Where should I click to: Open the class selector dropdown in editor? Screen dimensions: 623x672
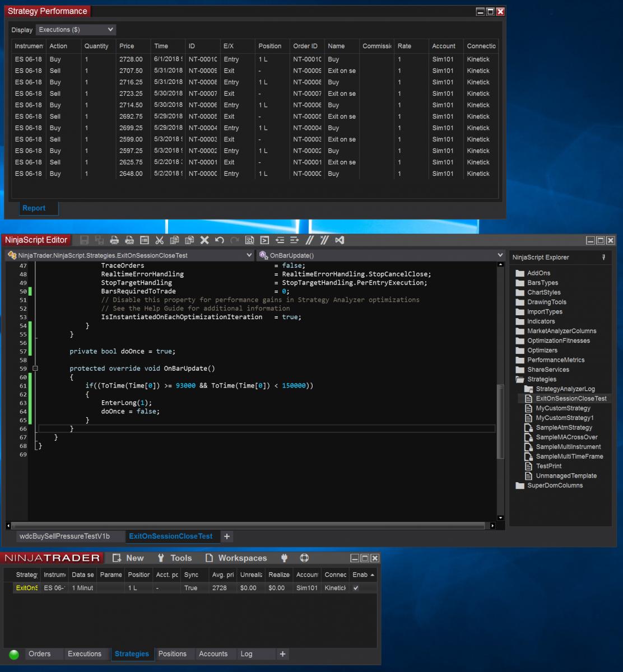click(129, 255)
